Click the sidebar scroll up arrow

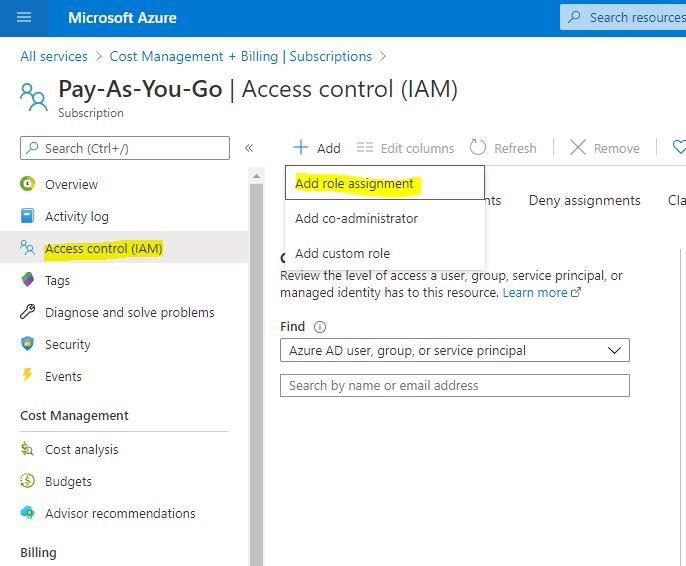(256, 177)
